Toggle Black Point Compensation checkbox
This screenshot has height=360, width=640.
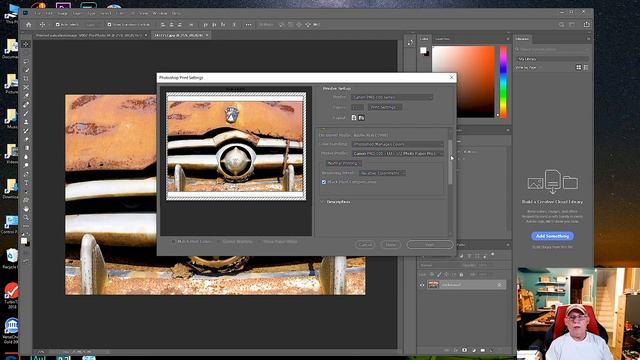coord(324,182)
